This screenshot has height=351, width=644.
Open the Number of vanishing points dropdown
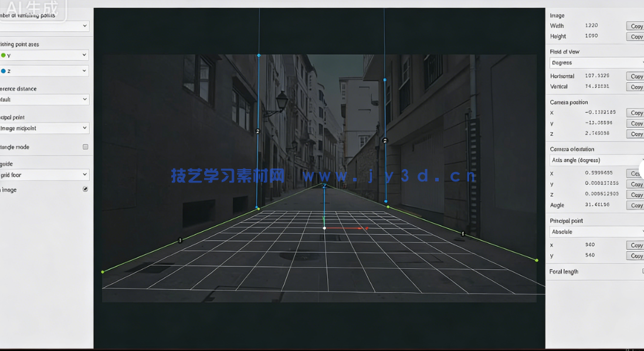coord(44,26)
